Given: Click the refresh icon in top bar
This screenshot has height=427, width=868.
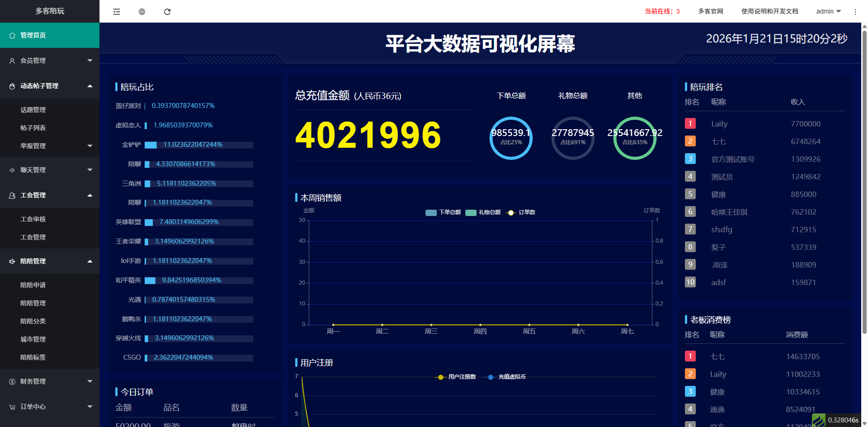Looking at the screenshot, I should 167,12.
